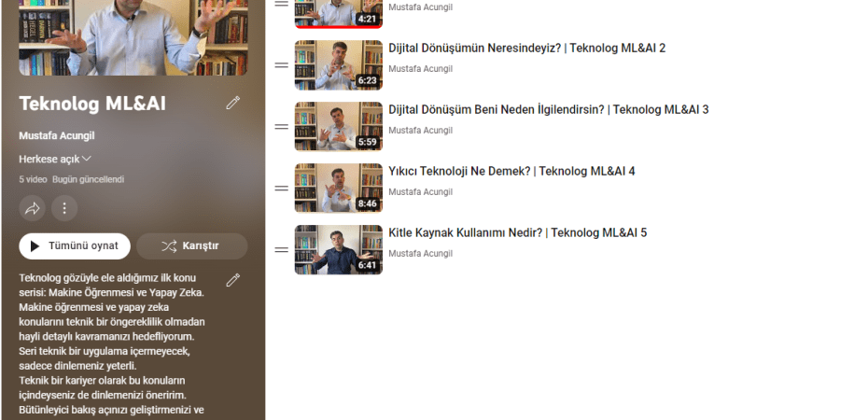This screenshot has width=868, height=420.
Task: Open 'Yıkıcı Teknoloji Ne Demek?' video title
Action: click(511, 172)
